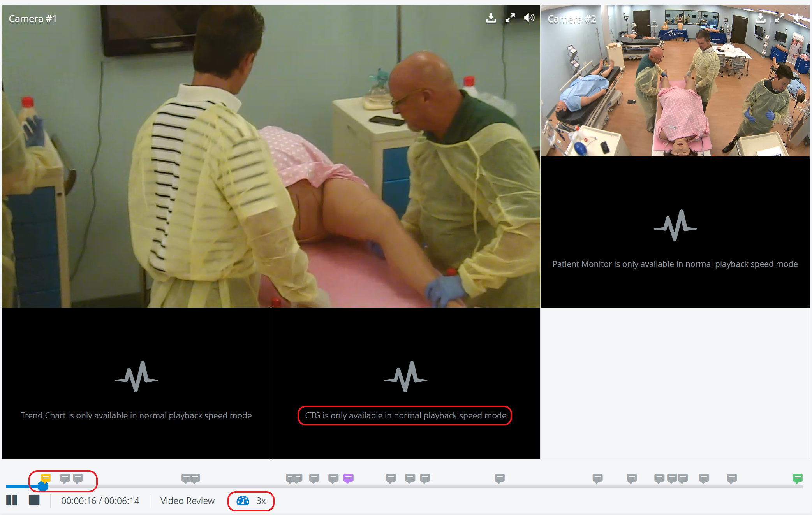Click the speedometer playback speed icon
Image resolution: width=812 pixels, height=515 pixels.
[243, 501]
